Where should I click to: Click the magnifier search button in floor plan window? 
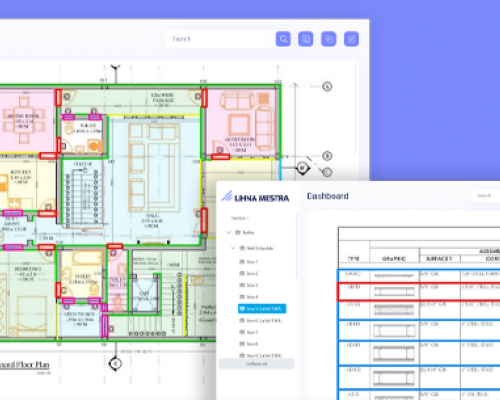click(x=283, y=39)
